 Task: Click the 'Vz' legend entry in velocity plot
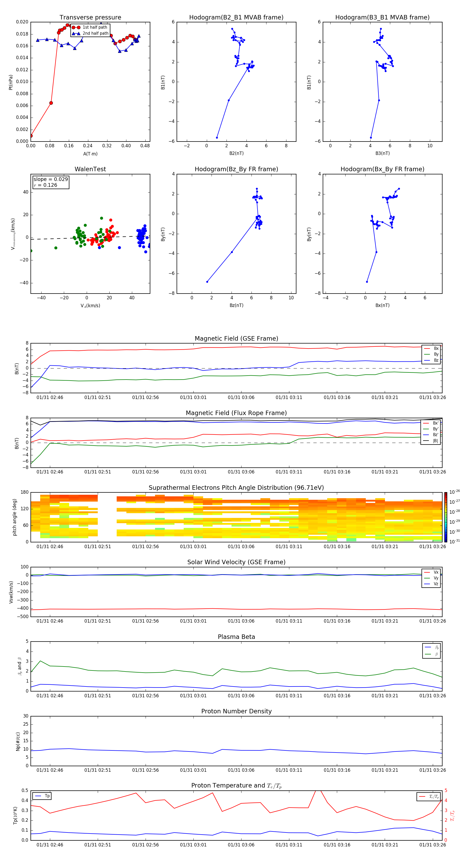point(431,584)
